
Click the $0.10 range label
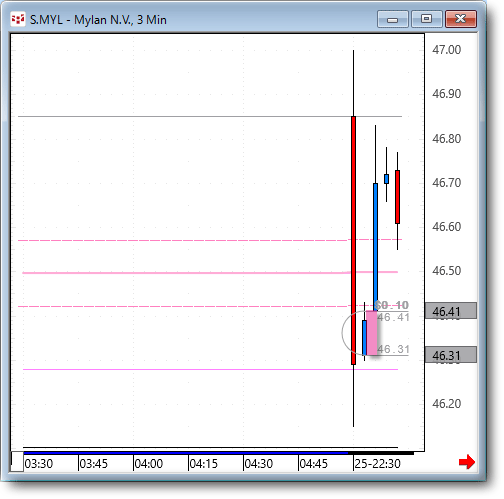392,305
